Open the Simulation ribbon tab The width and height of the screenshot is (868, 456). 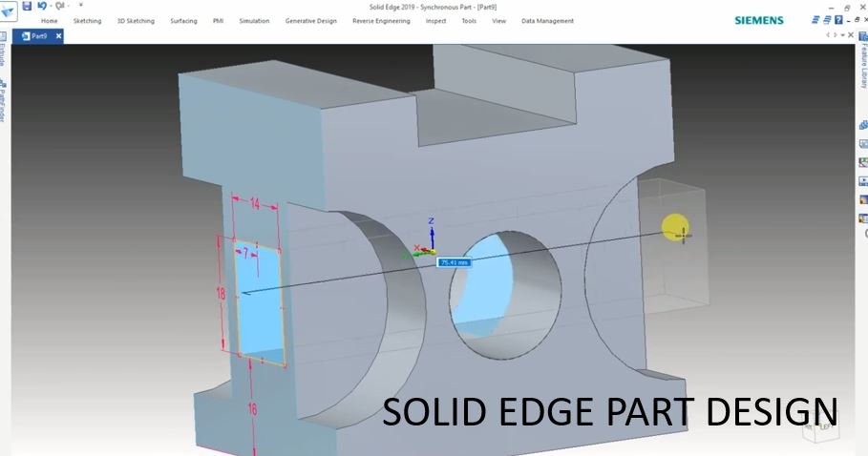click(x=254, y=21)
